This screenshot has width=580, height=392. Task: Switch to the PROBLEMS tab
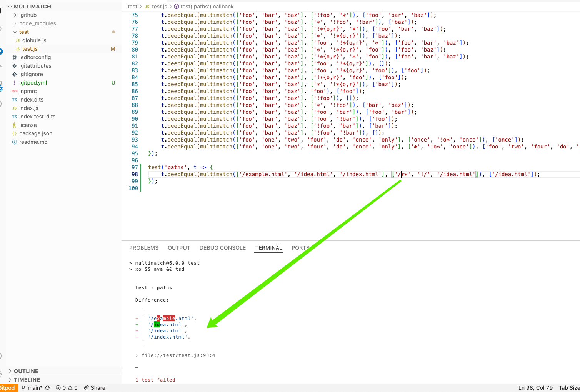click(x=143, y=248)
